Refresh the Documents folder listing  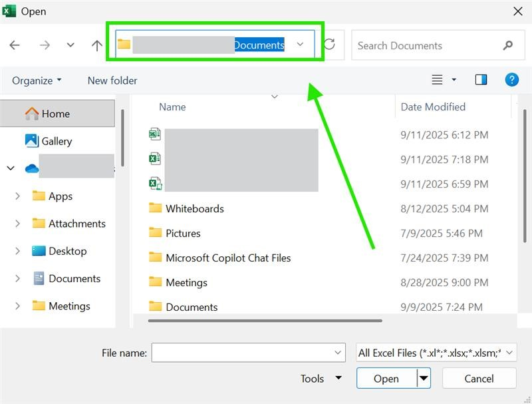(x=329, y=45)
